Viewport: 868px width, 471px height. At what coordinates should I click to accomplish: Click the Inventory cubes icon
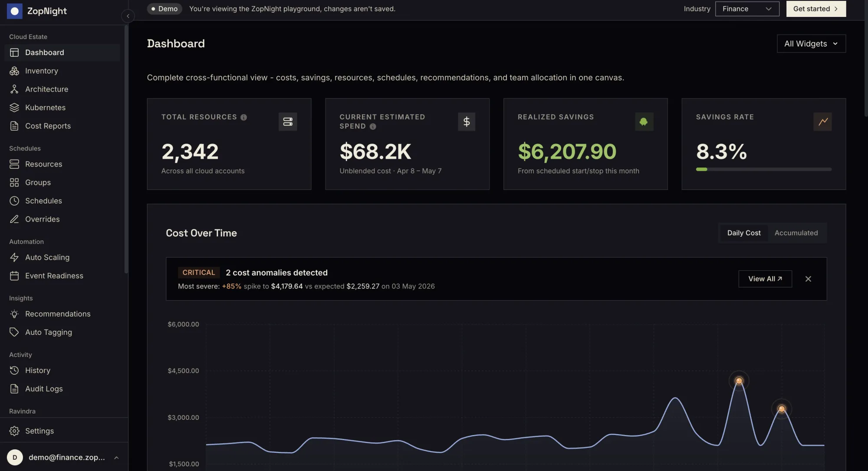tap(14, 71)
